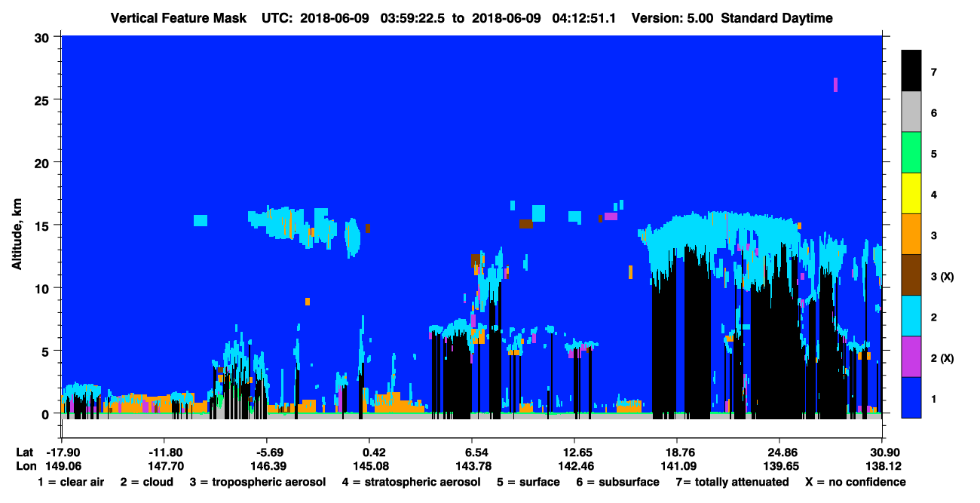Click the latitude value 6.54
980x503 pixels.
[477, 452]
